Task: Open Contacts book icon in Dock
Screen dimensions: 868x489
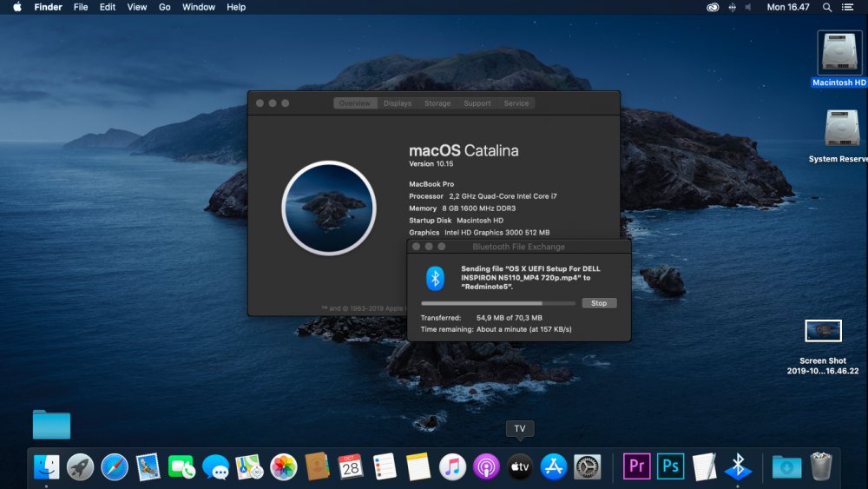Action: click(x=317, y=466)
